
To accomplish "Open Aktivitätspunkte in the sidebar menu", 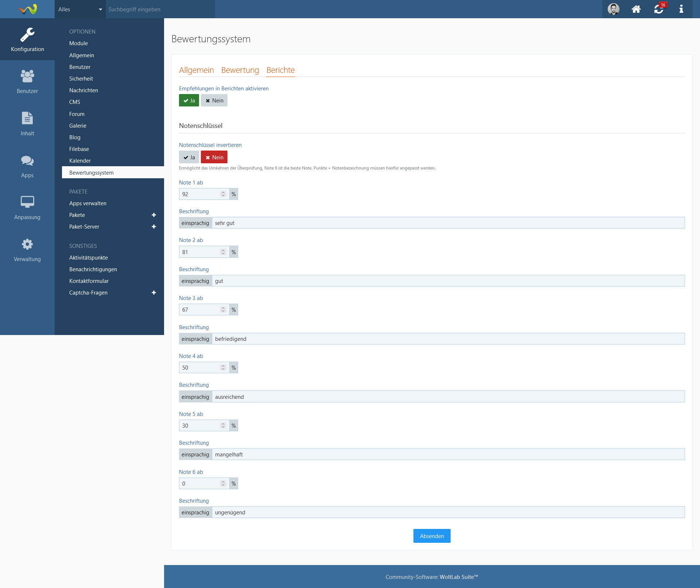I will point(89,258).
